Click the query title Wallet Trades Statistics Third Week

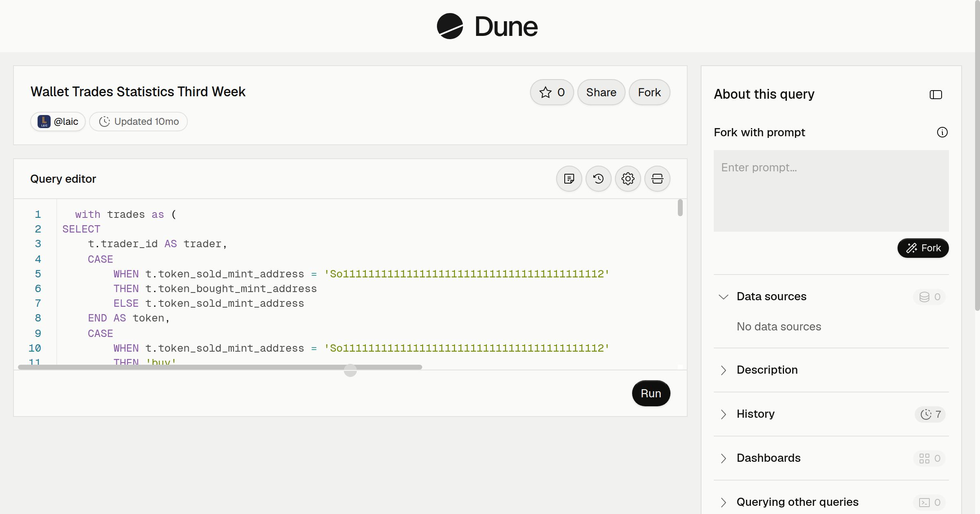coord(138,91)
